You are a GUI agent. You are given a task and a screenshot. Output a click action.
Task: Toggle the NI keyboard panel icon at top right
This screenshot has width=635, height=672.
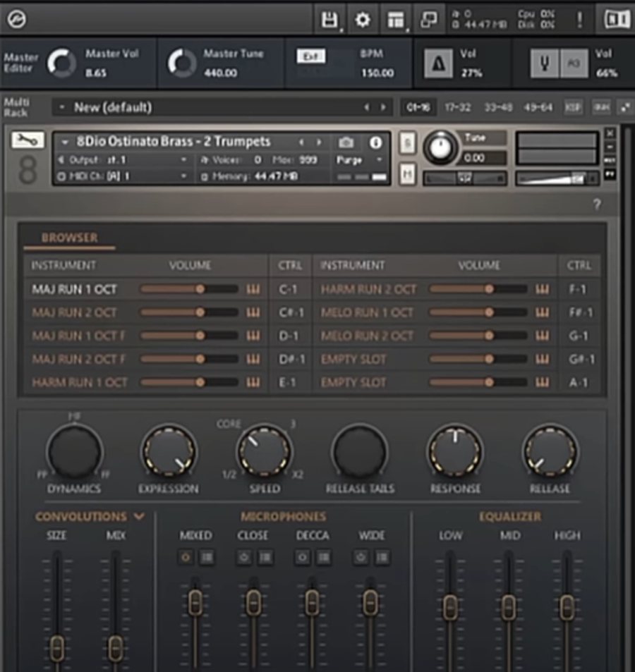coord(617,20)
